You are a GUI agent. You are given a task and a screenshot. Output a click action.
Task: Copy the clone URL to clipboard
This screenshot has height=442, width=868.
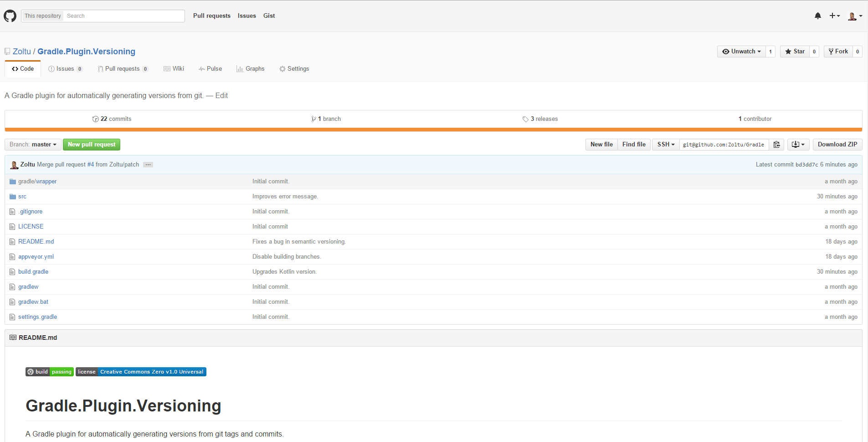pos(777,145)
